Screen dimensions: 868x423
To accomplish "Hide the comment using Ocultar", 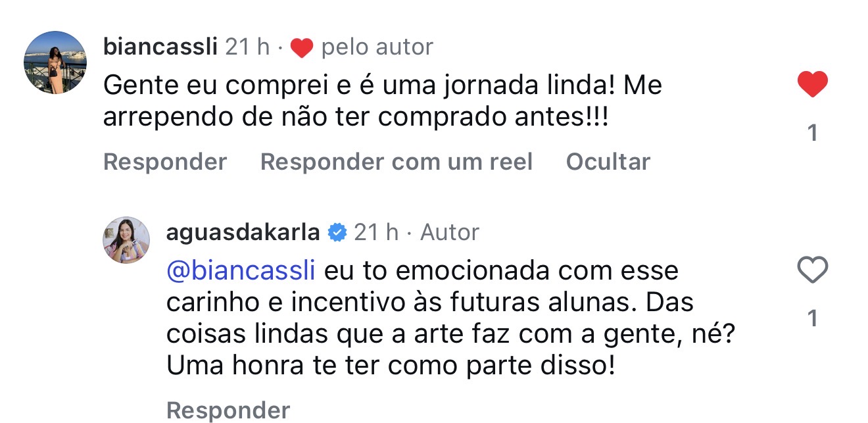I will (x=608, y=162).
